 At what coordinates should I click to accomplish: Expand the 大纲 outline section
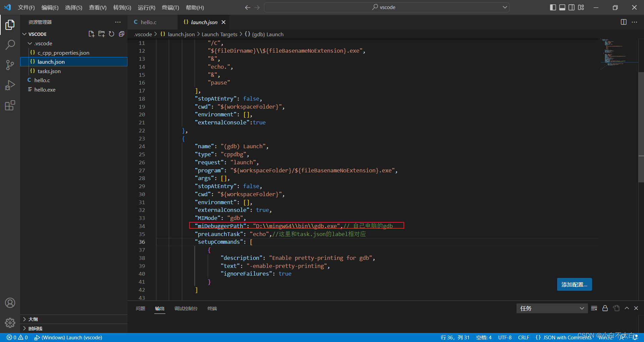tap(74, 319)
